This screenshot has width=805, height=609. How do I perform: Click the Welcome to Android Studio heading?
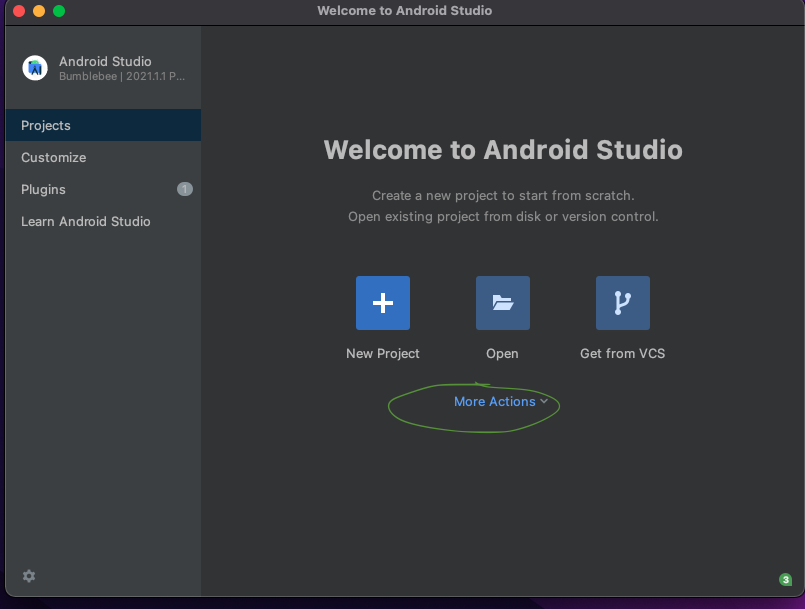point(503,150)
